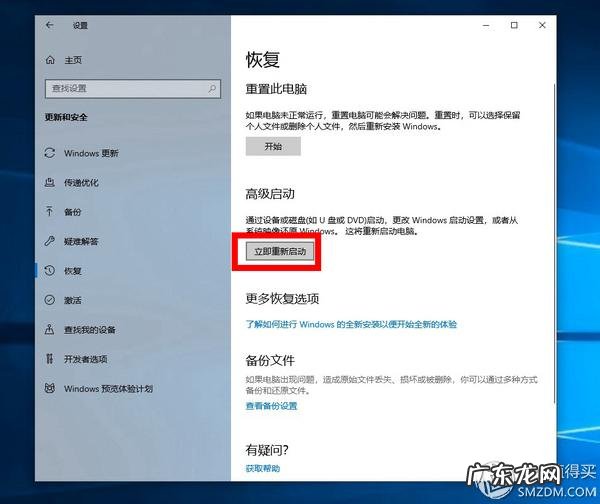
Task: Maximize the 设置 window
Action: (514, 25)
